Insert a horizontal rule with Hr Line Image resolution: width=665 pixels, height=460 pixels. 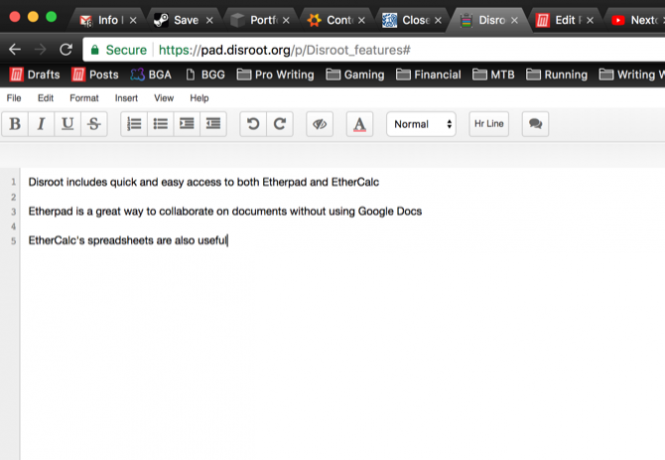pyautogui.click(x=489, y=124)
